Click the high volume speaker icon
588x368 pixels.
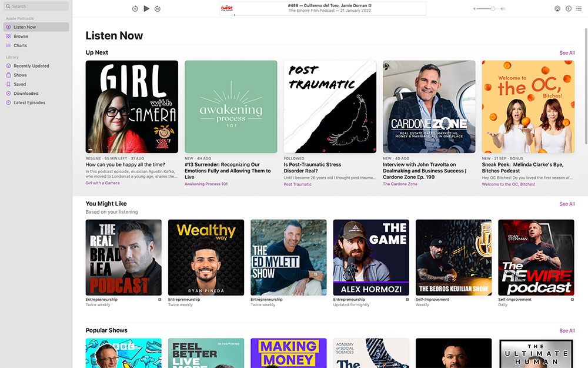coord(503,9)
